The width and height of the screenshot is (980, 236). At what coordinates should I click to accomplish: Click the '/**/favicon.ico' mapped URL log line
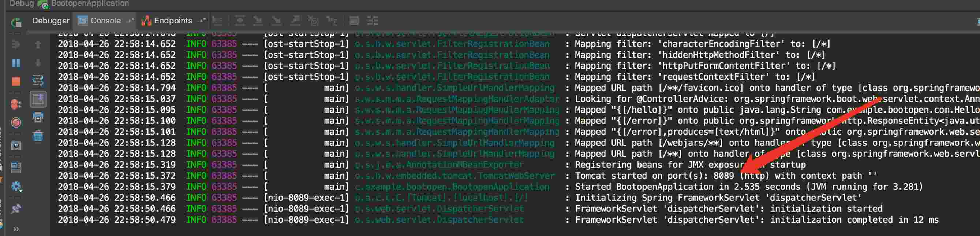click(519, 88)
